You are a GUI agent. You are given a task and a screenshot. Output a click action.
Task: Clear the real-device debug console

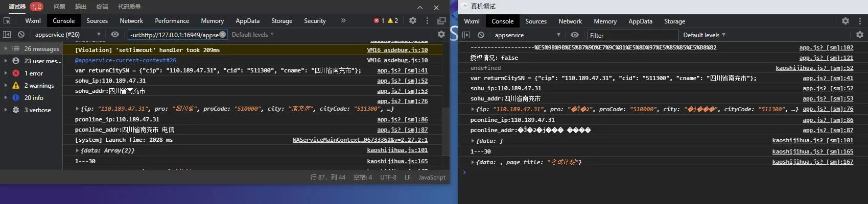point(481,35)
